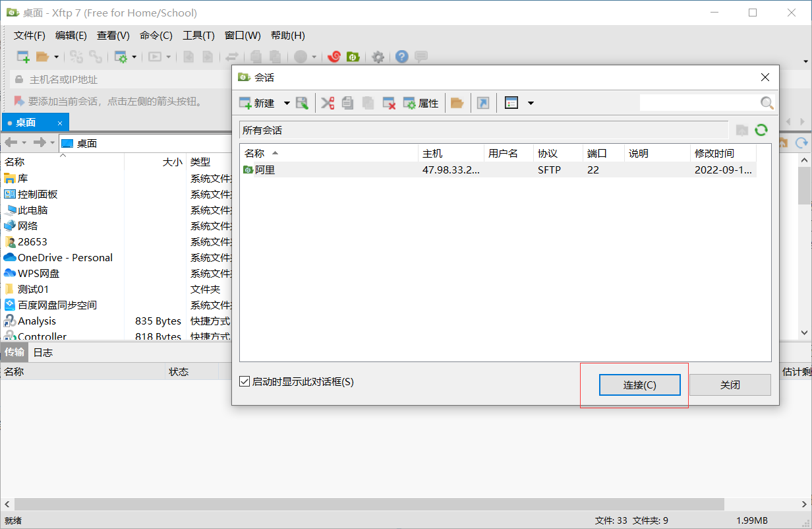Expand the 新建 dropdown arrow in Sessions dialog
Image resolution: width=812 pixels, height=529 pixels.
(x=287, y=103)
